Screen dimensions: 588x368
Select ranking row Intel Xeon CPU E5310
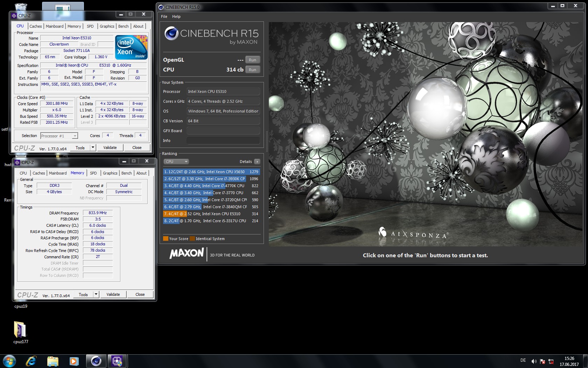pyautogui.click(x=211, y=214)
